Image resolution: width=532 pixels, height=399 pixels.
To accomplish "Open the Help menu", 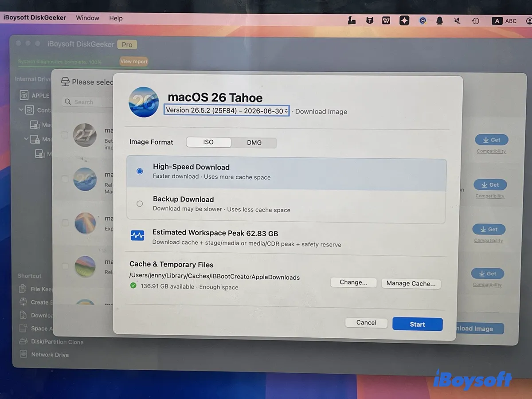I will [x=116, y=18].
